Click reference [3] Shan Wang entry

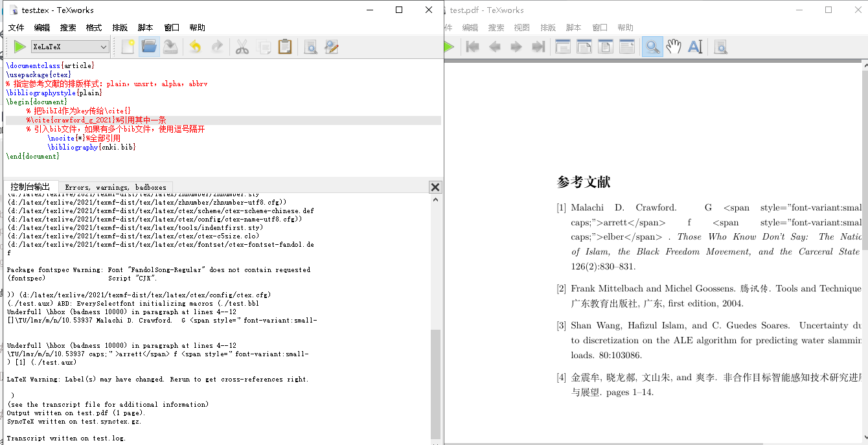pyautogui.click(x=709, y=340)
